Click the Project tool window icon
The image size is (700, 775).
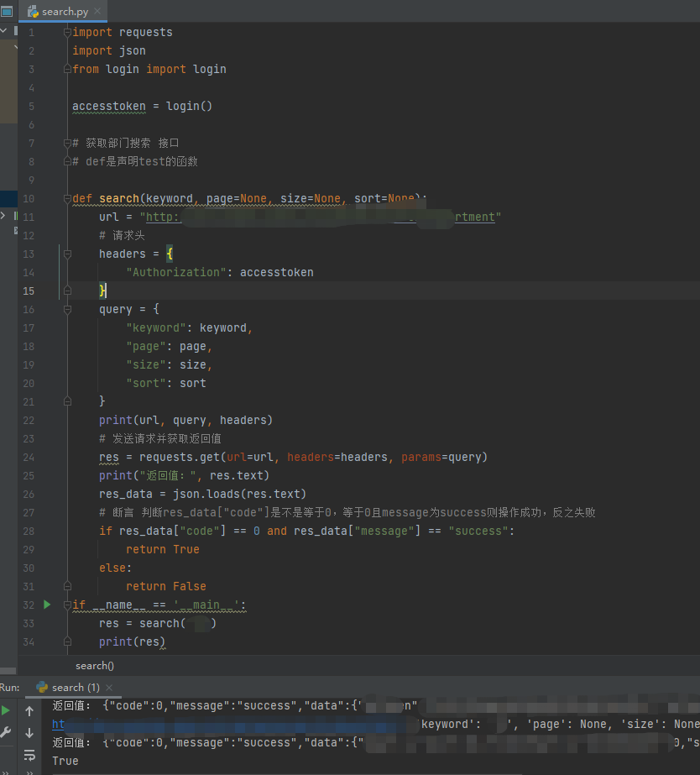7,11
